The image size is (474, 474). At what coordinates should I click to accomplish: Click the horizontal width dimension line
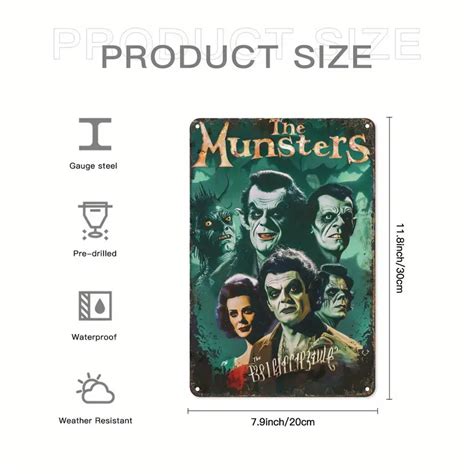(283, 411)
